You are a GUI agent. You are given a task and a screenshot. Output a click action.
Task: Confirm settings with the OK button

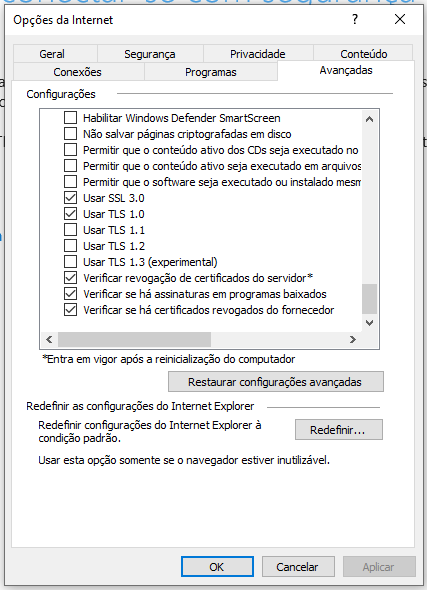click(x=217, y=567)
